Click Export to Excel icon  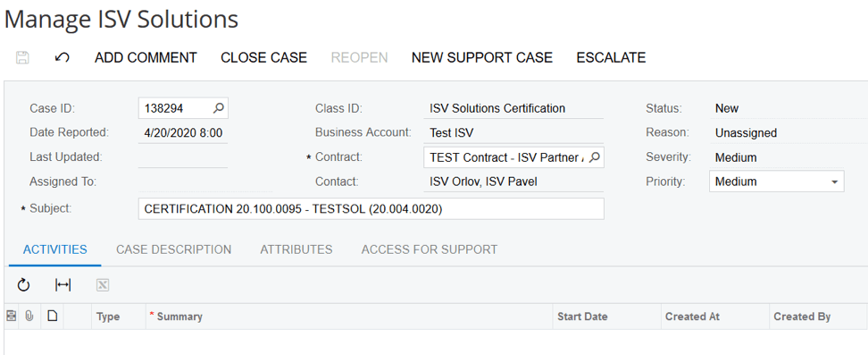pos(103,285)
